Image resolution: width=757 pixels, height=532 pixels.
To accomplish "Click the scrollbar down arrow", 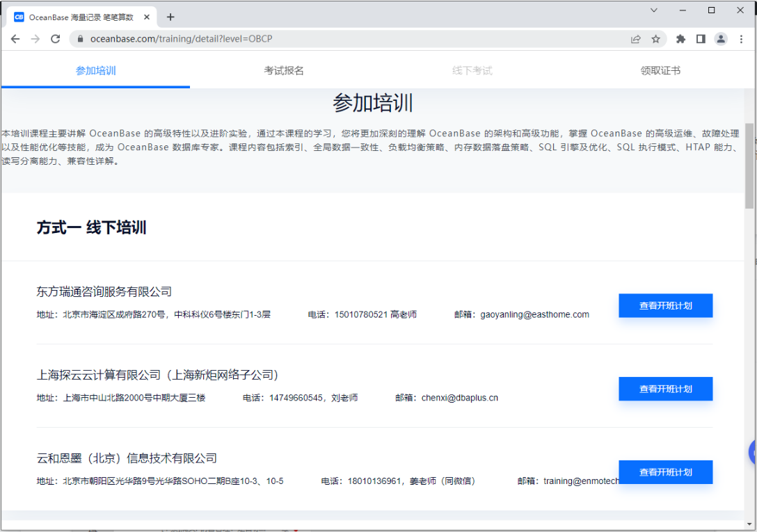I will click(749, 524).
